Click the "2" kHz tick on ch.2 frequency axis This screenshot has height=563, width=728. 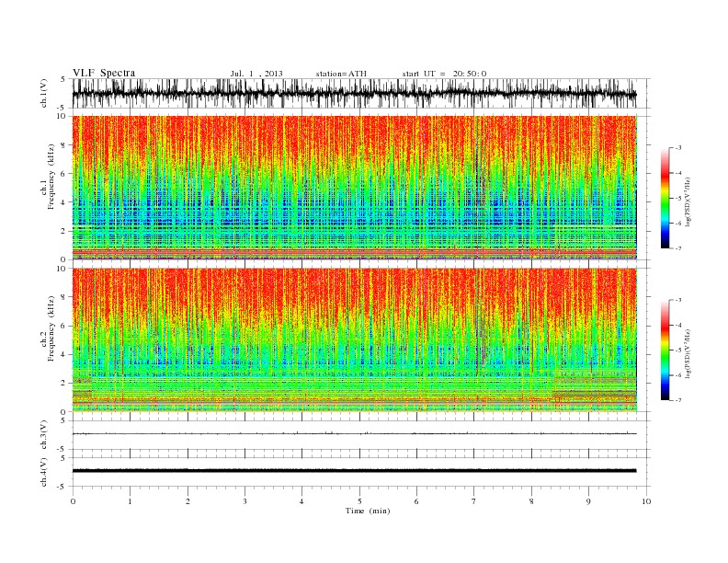pos(64,384)
